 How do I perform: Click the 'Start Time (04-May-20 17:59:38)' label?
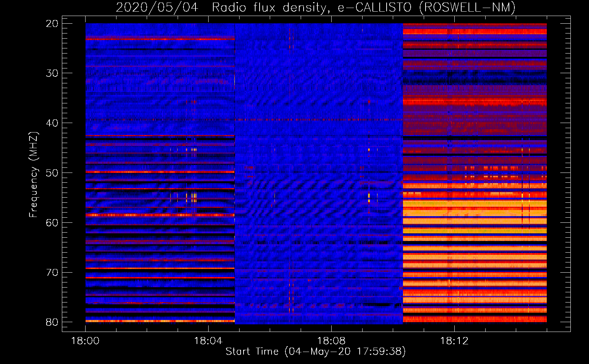pyautogui.click(x=316, y=352)
